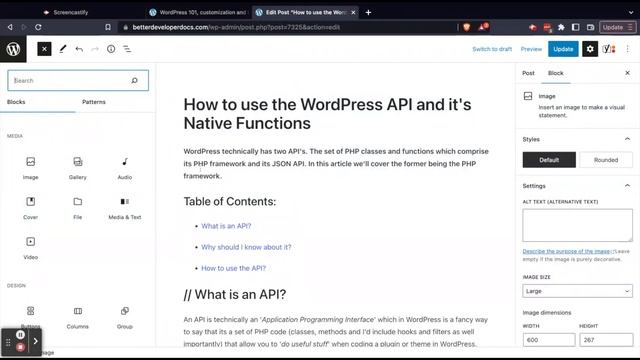Viewport: 640px width, 360px height.
Task: Open the 'What is an API?' link
Action: (226, 226)
